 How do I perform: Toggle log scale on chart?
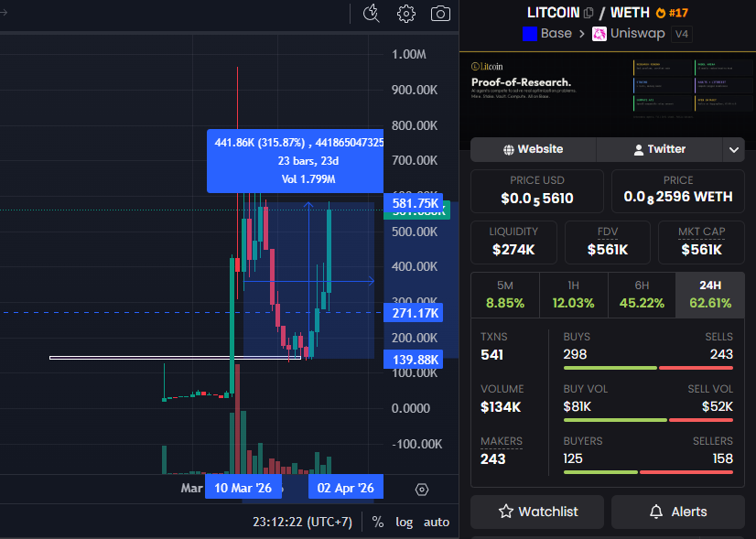click(404, 523)
